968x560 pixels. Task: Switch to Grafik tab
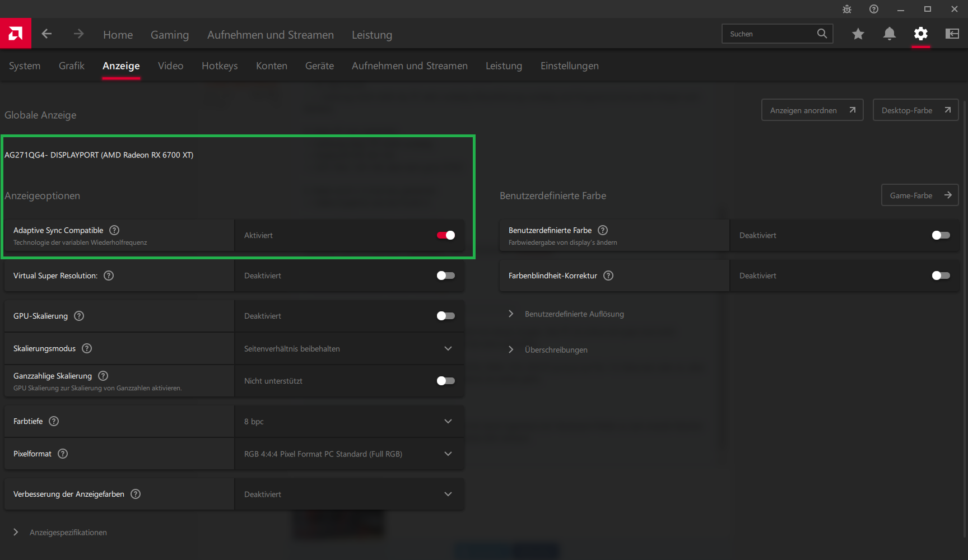[x=72, y=66]
